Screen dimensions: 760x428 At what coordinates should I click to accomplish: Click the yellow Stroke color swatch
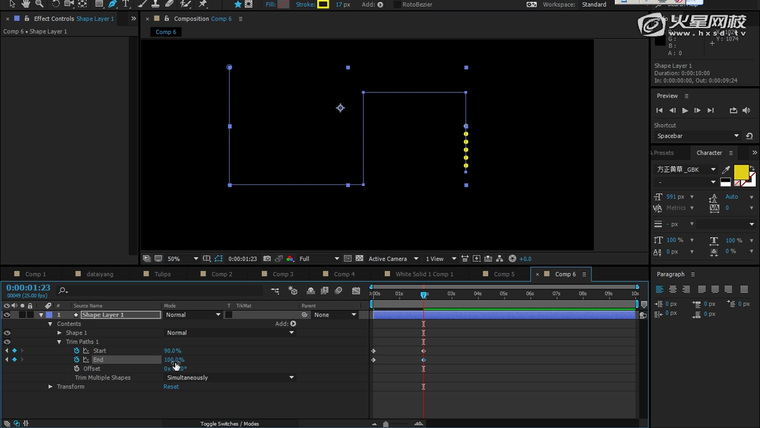tap(323, 5)
